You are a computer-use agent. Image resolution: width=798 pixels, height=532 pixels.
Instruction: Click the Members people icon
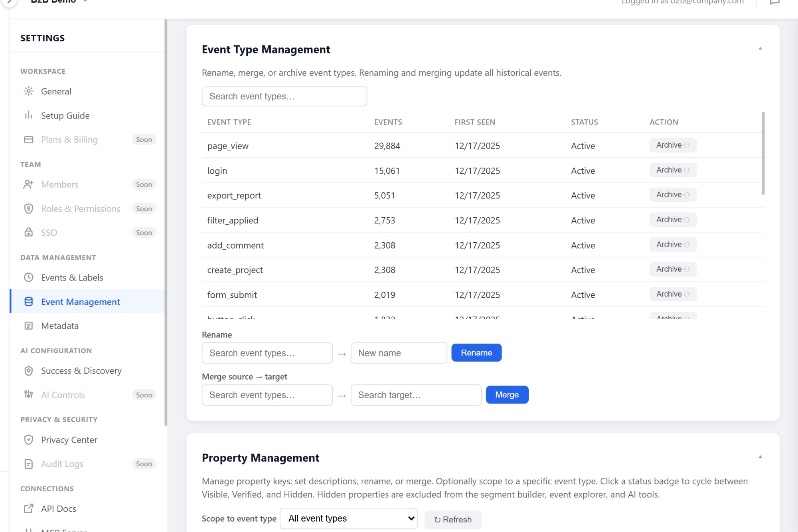(x=28, y=184)
